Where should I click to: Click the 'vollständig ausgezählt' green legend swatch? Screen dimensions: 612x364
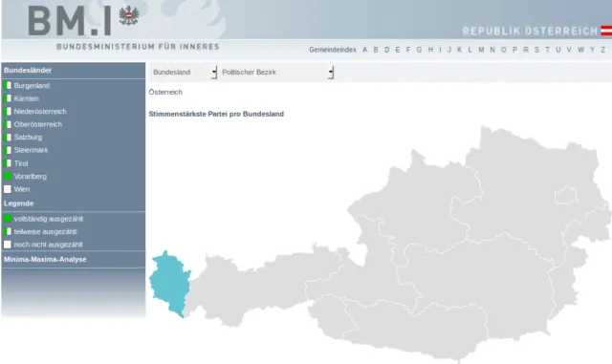pos(8,219)
